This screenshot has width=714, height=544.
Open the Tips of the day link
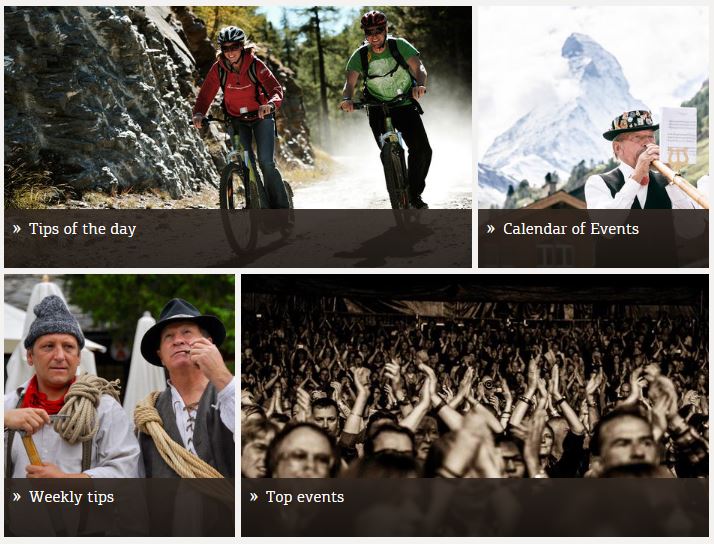[82, 229]
